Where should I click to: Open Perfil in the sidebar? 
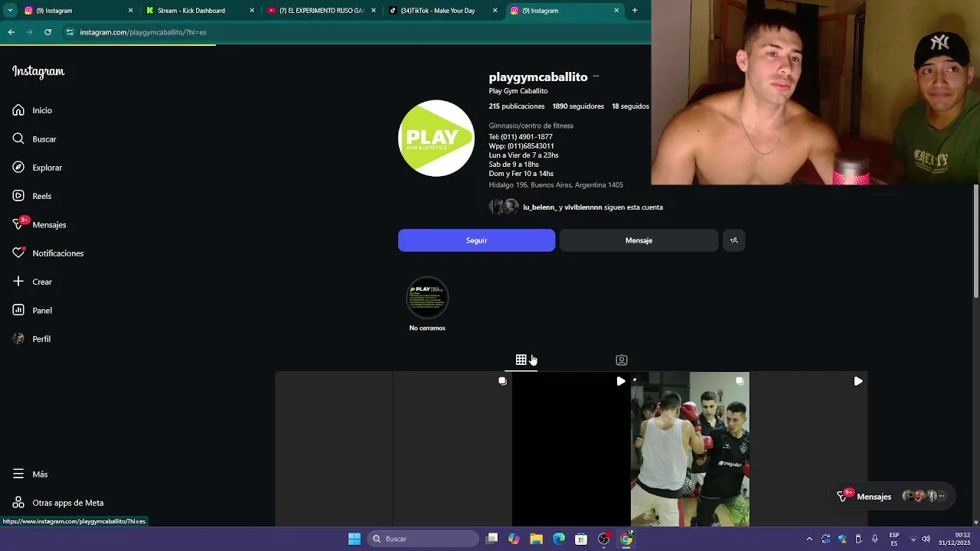click(x=32, y=339)
